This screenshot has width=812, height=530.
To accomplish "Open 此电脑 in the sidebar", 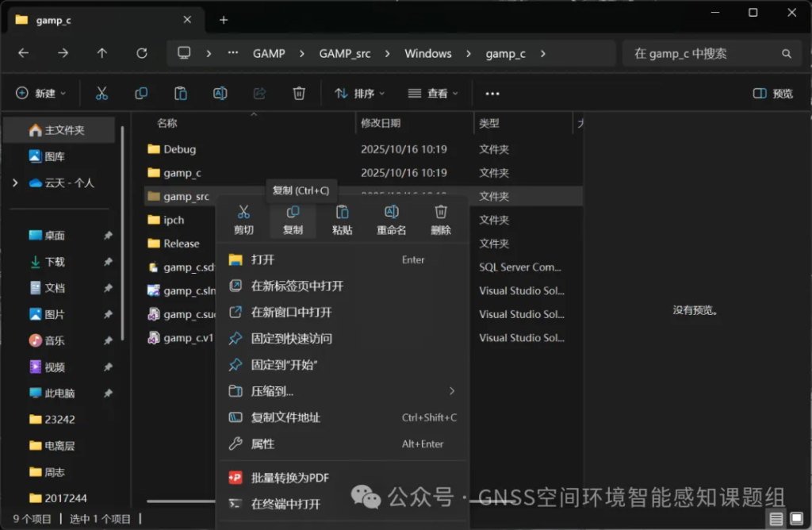I will tap(59, 393).
